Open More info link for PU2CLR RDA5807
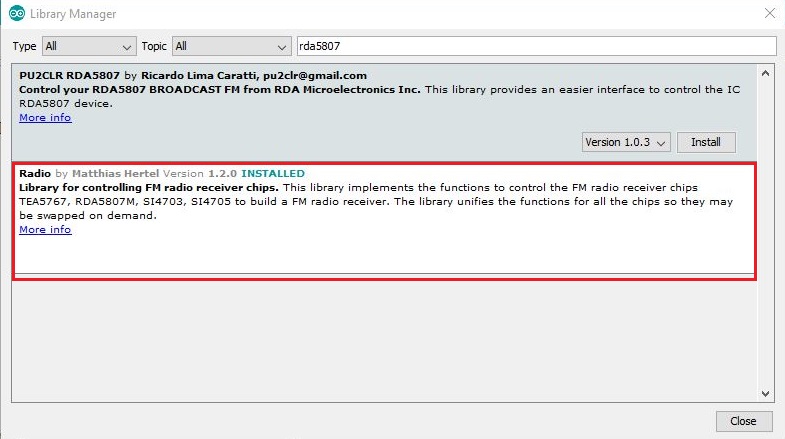The width and height of the screenshot is (785, 439). click(45, 118)
